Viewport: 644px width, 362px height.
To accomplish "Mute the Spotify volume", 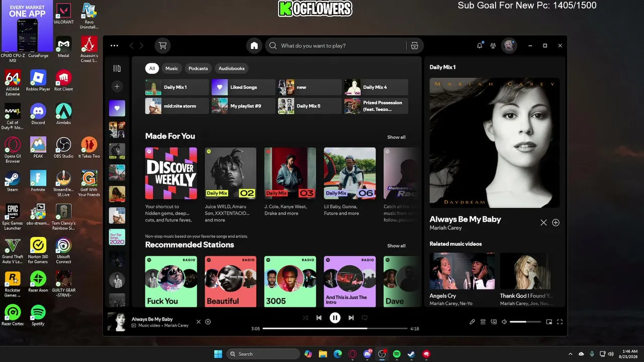I will (504, 322).
